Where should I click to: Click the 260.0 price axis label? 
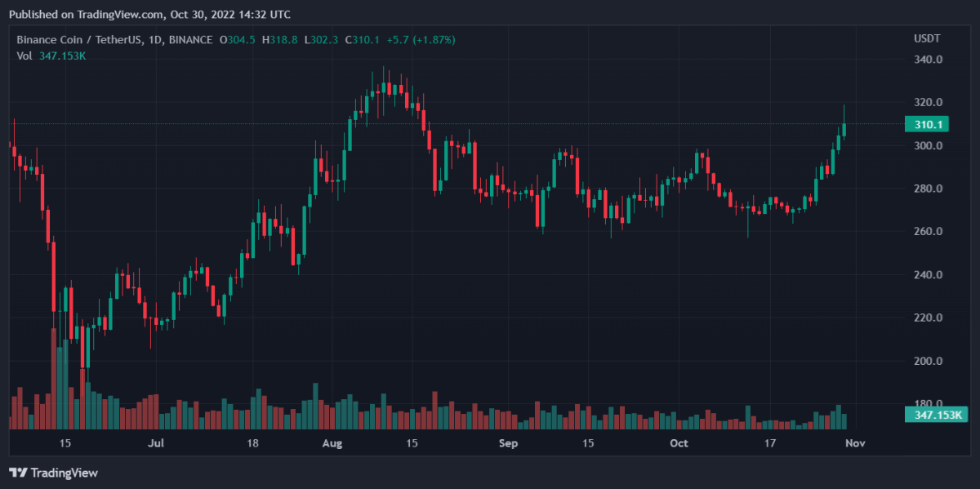(x=930, y=232)
